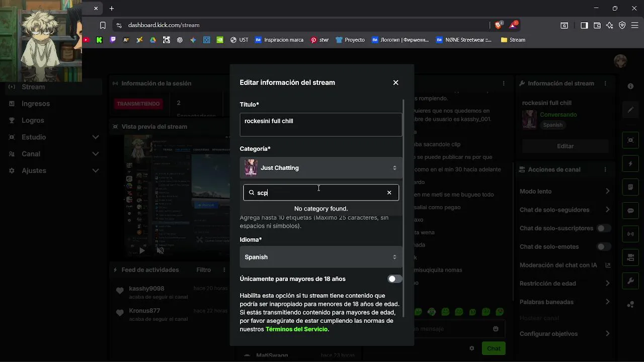Click the green Chat send button
This screenshot has height=362, width=644.
(x=494, y=348)
